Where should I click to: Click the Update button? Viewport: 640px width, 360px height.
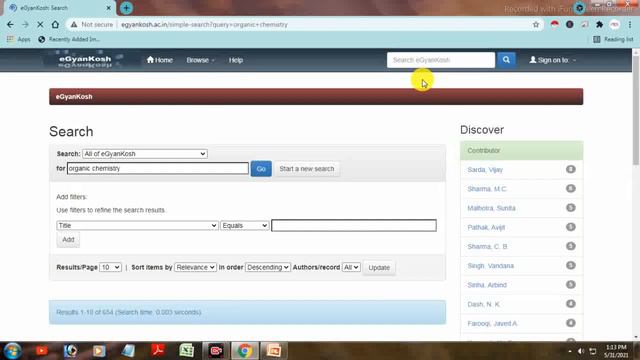[379, 268]
